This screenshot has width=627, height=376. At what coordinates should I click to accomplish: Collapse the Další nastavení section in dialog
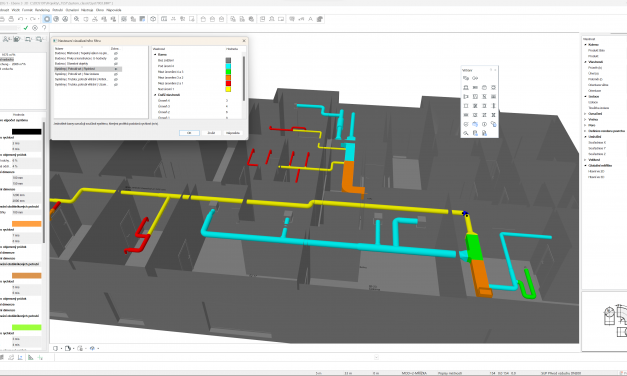(x=155, y=95)
